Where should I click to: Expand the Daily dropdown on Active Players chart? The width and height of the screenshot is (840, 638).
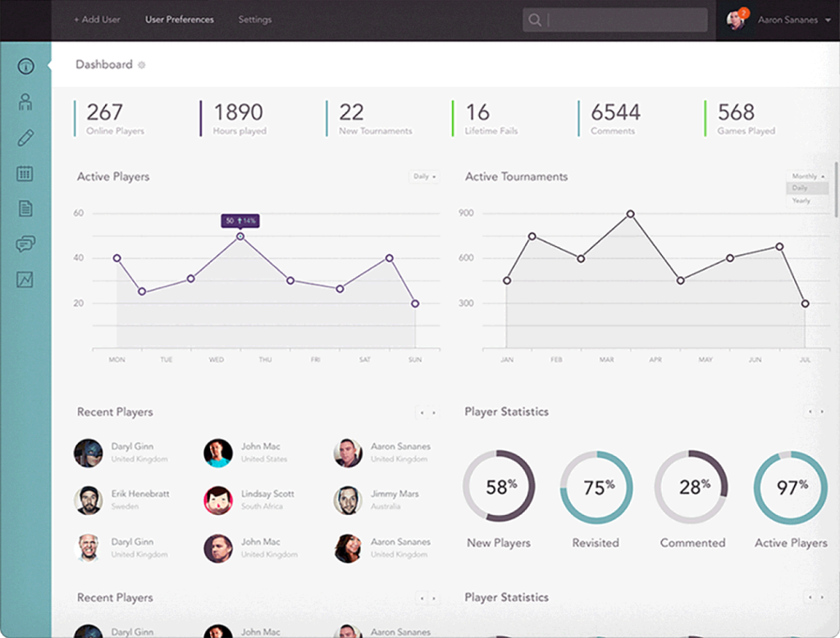point(423,176)
